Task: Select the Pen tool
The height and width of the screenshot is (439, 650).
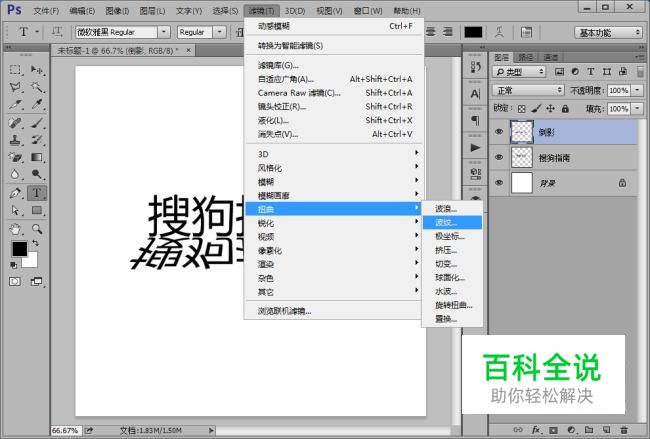Action: coord(15,193)
